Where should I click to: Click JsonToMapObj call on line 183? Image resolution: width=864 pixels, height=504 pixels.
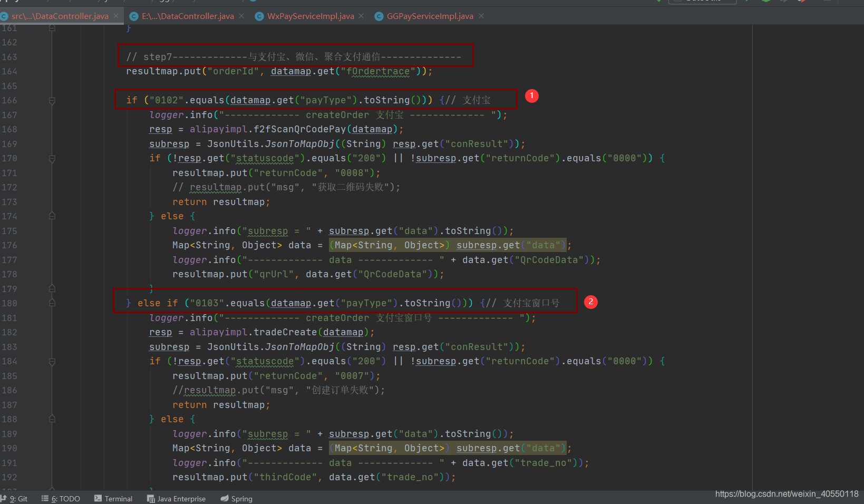299,347
